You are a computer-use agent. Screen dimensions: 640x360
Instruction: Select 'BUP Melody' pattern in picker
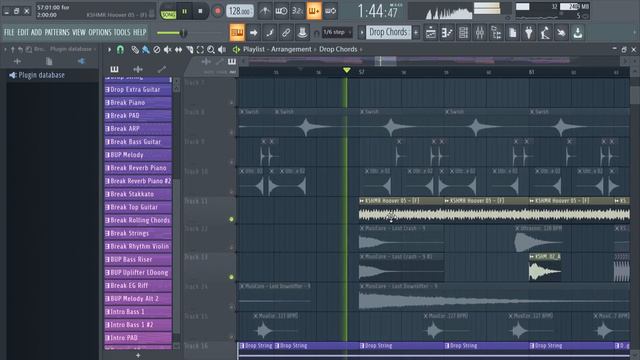pos(138,155)
